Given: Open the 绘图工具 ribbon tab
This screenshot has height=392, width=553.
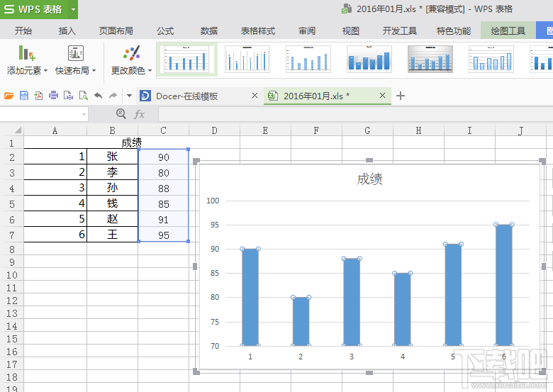Looking at the screenshot, I should click(x=508, y=31).
